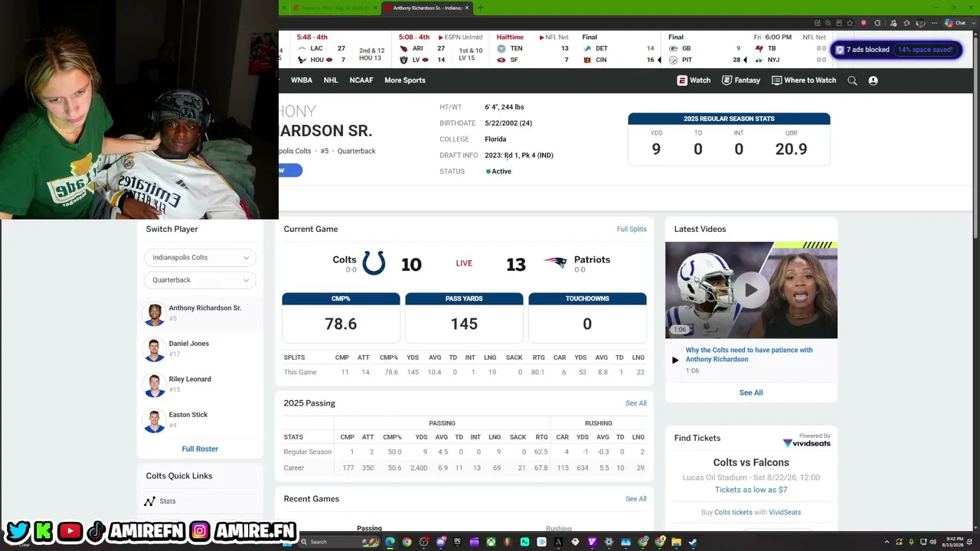Open the Brave shields icon in browser toolbar
Screen dimensions: 980x551
tap(864, 23)
